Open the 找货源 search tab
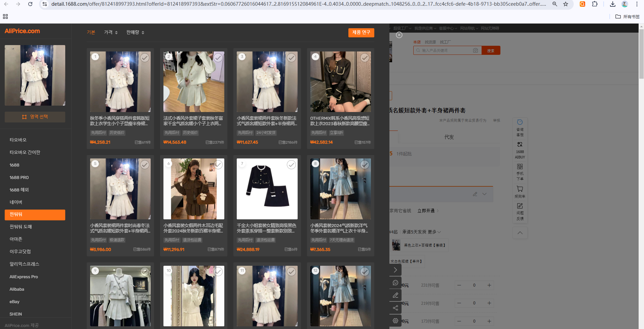The height and width of the screenshot is (329, 644). click(430, 42)
